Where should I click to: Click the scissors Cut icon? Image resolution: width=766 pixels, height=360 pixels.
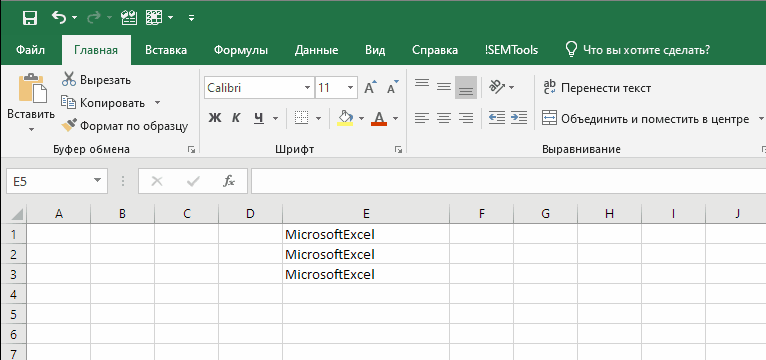coord(69,79)
